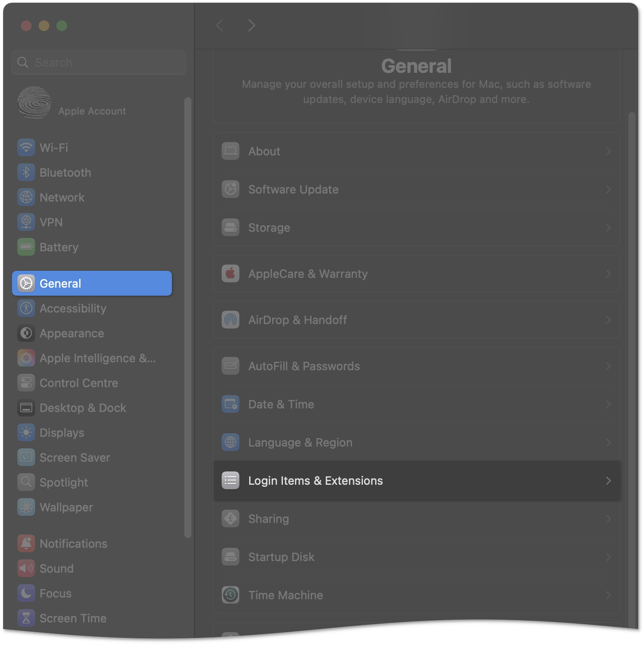Select the Network globe icon

click(x=26, y=197)
